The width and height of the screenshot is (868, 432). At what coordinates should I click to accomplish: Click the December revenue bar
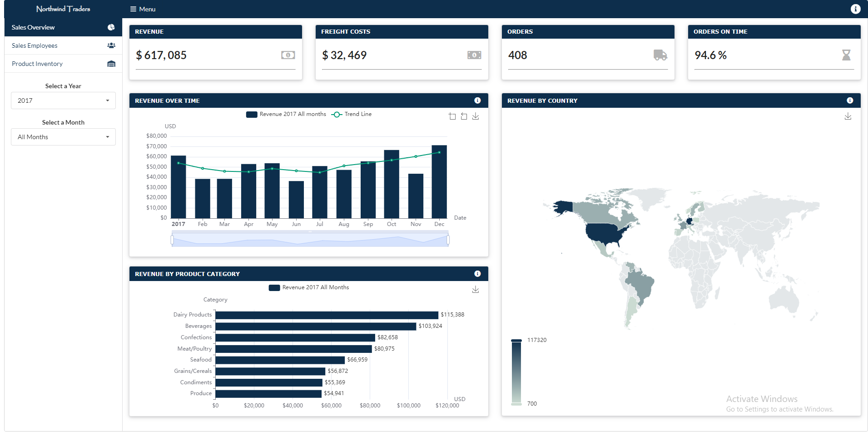439,181
